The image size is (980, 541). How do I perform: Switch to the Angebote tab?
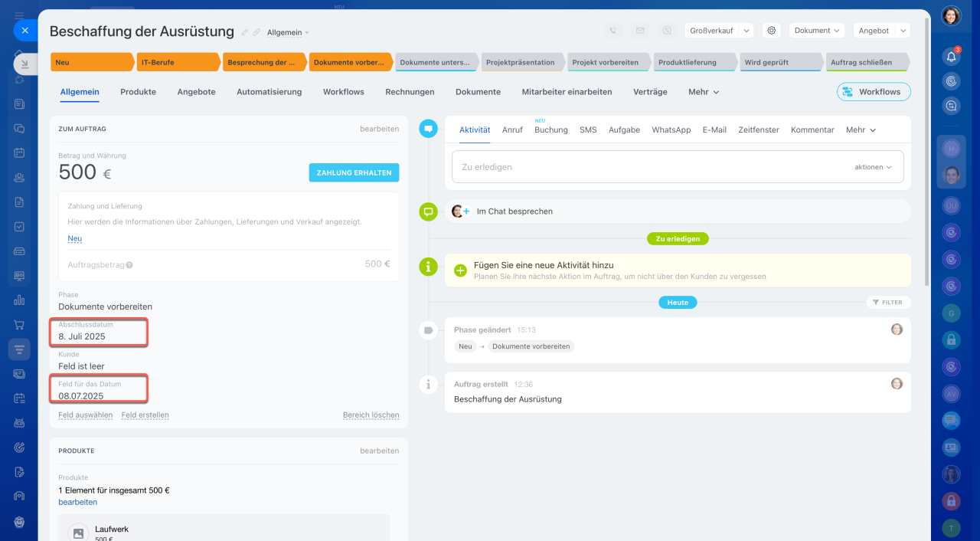(x=196, y=92)
